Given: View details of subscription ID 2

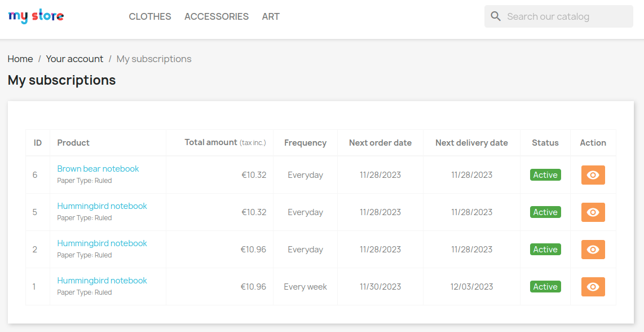Looking at the screenshot, I should coord(593,250).
